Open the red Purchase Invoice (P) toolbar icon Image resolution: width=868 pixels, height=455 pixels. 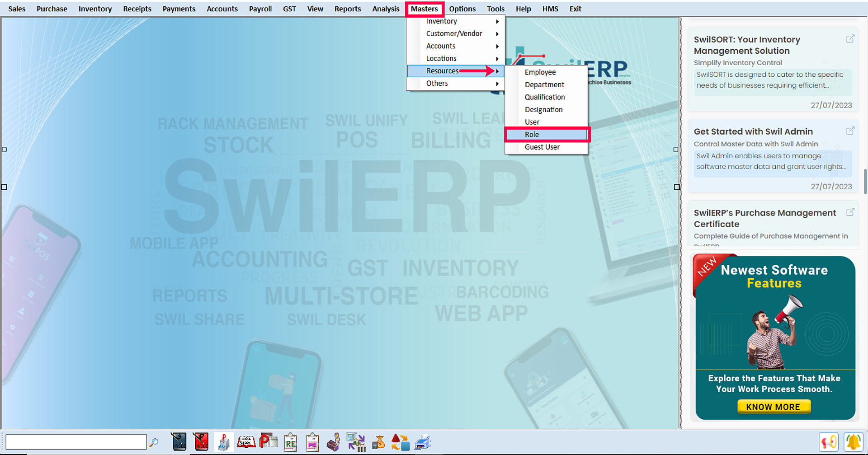(201, 442)
